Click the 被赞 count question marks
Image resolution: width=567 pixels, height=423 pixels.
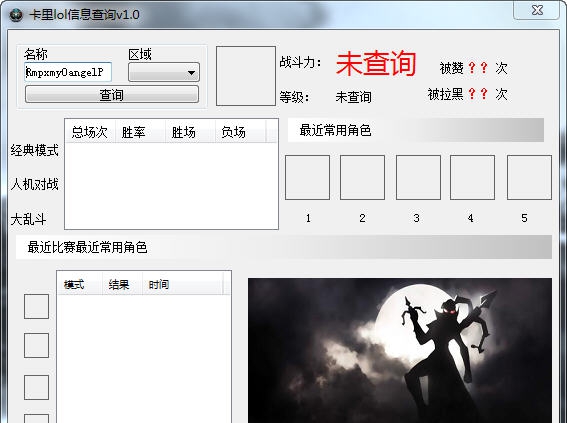(x=478, y=67)
